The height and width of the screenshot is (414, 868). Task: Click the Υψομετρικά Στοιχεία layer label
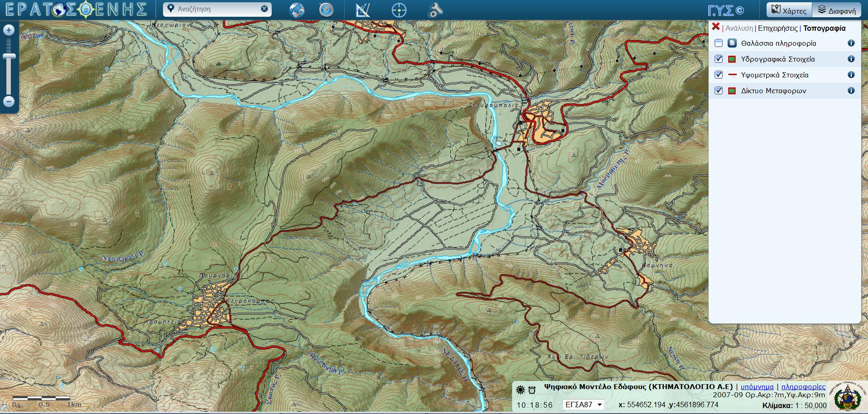pyautogui.click(x=774, y=75)
